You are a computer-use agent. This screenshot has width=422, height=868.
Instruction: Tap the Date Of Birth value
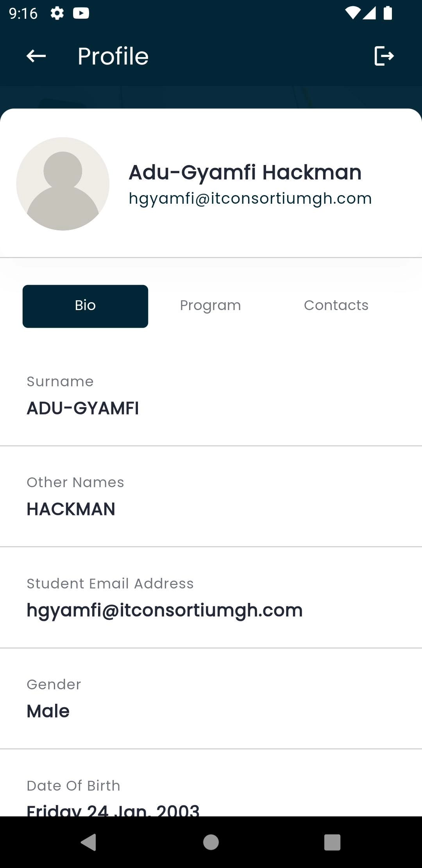click(113, 809)
